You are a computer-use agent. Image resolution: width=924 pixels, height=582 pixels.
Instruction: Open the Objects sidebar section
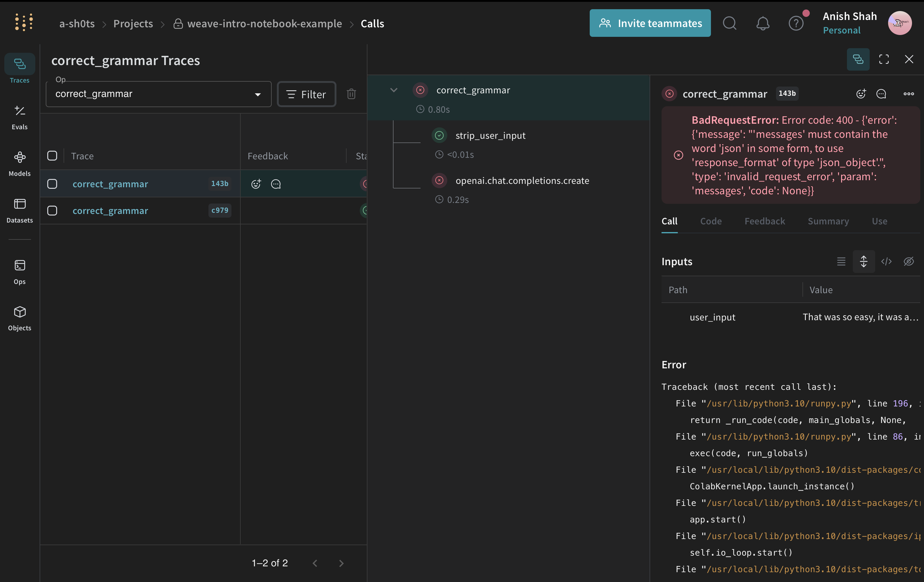click(x=20, y=318)
